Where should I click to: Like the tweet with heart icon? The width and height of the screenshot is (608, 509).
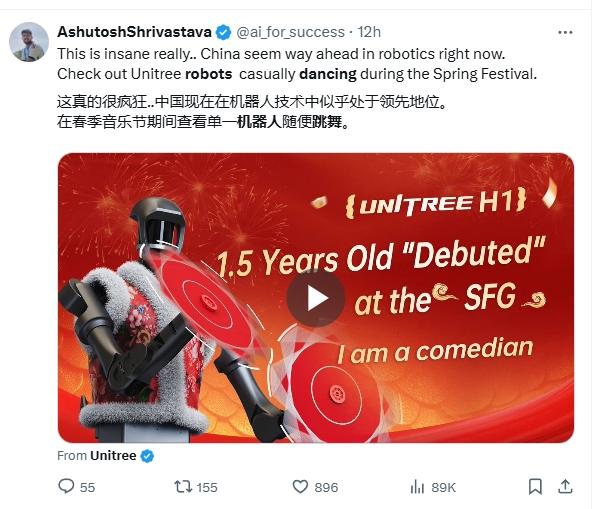(x=300, y=486)
